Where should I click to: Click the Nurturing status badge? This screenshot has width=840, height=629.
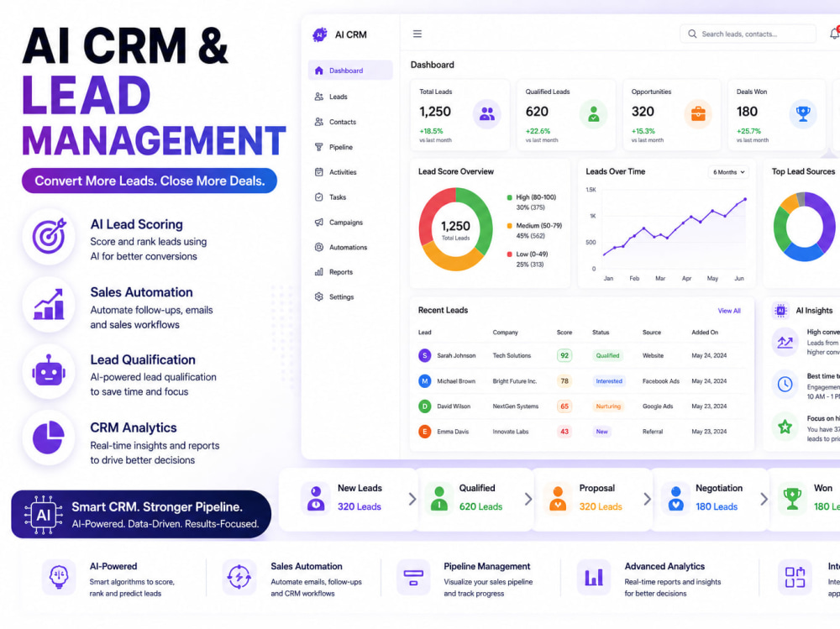(608, 406)
